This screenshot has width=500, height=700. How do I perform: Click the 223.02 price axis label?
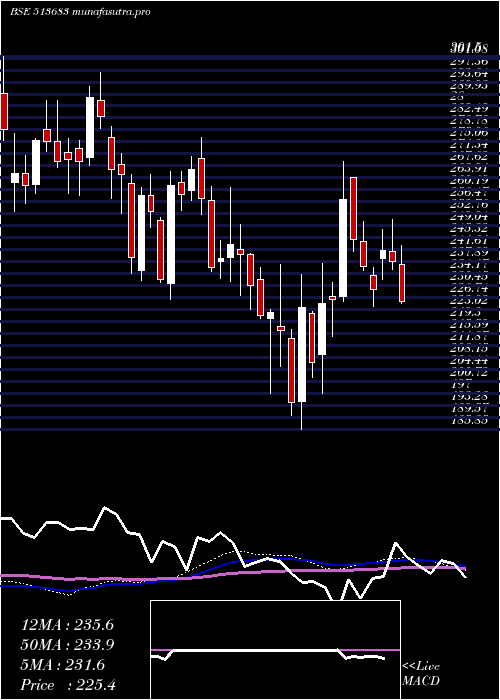(x=468, y=301)
